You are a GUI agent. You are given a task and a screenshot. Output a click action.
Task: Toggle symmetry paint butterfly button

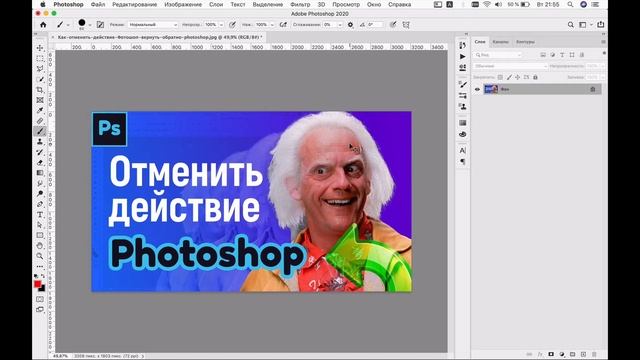click(406, 24)
